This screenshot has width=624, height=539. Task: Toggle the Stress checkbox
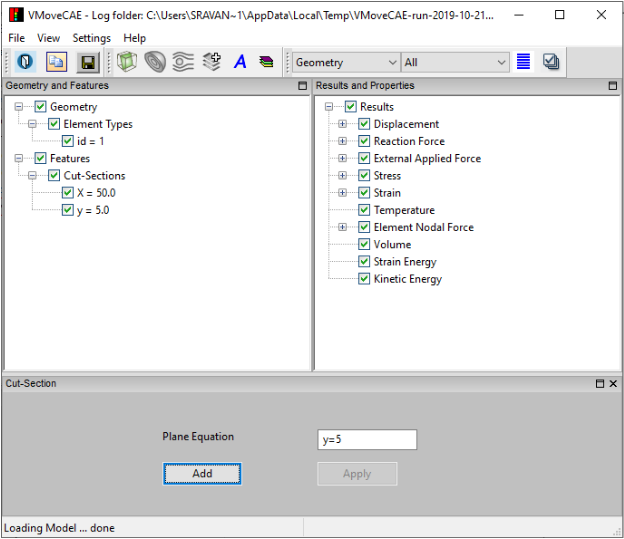tap(364, 176)
